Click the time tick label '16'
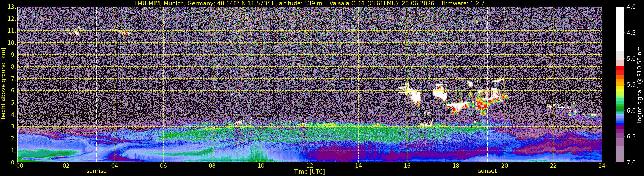The width and height of the screenshot is (644, 176). point(407,166)
